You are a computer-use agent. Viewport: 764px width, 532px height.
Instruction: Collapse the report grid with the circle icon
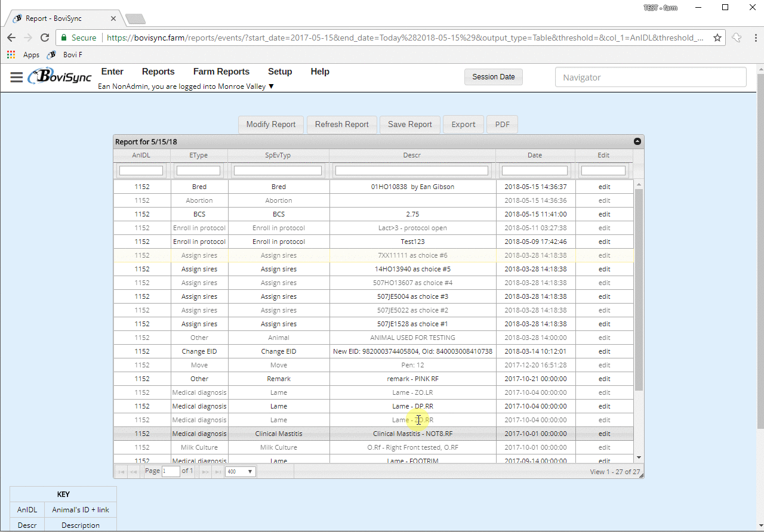tap(637, 142)
